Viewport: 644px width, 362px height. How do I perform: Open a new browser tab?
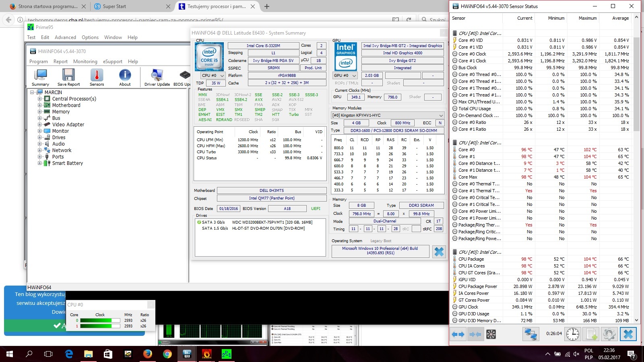pos(266,6)
